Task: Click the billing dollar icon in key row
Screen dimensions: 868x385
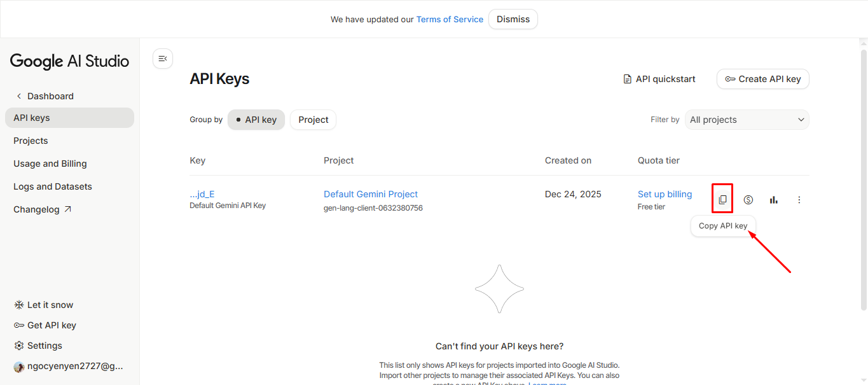Action: tap(748, 200)
